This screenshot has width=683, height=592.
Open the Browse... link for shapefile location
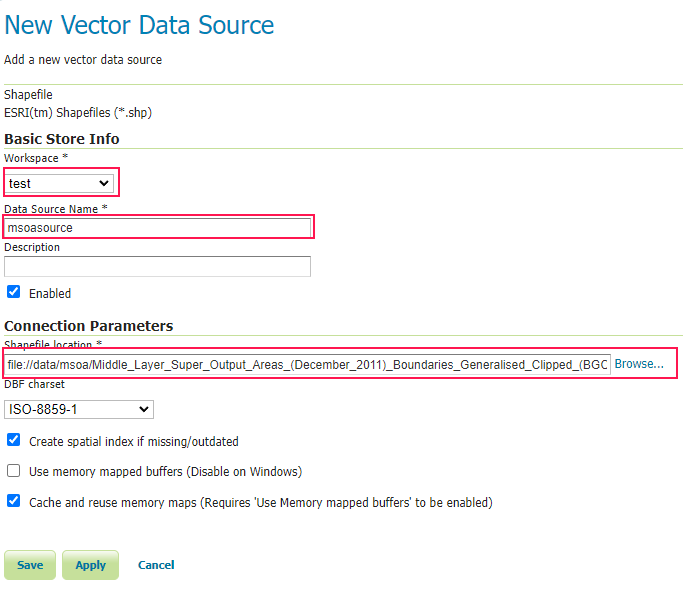coord(639,364)
